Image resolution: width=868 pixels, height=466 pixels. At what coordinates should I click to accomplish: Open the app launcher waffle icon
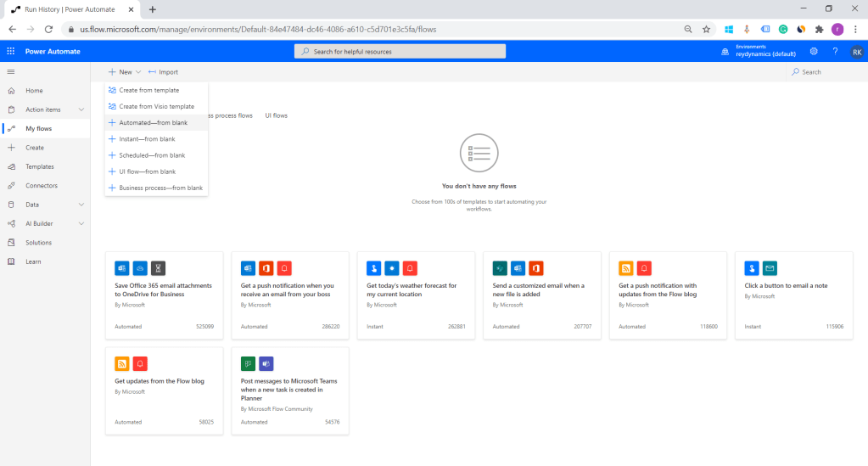tap(10, 52)
